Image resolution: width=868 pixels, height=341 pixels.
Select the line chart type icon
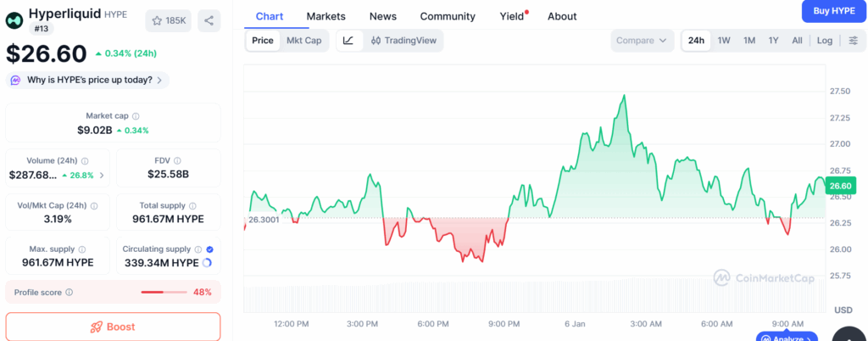coord(349,41)
